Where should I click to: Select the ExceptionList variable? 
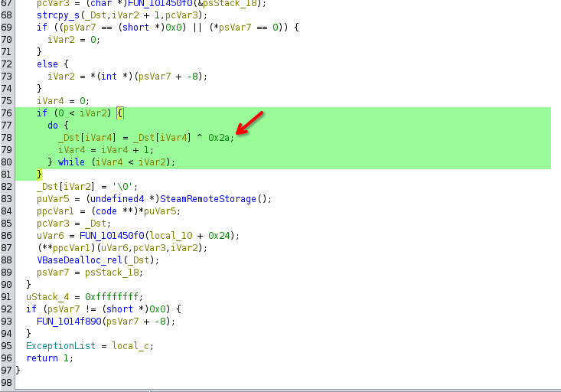[60, 346]
